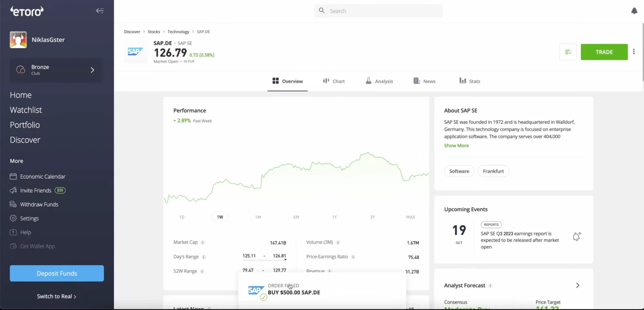This screenshot has height=310, width=644.
Task: Open the NiklasGster profile avatar
Action: pyautogui.click(x=18, y=40)
